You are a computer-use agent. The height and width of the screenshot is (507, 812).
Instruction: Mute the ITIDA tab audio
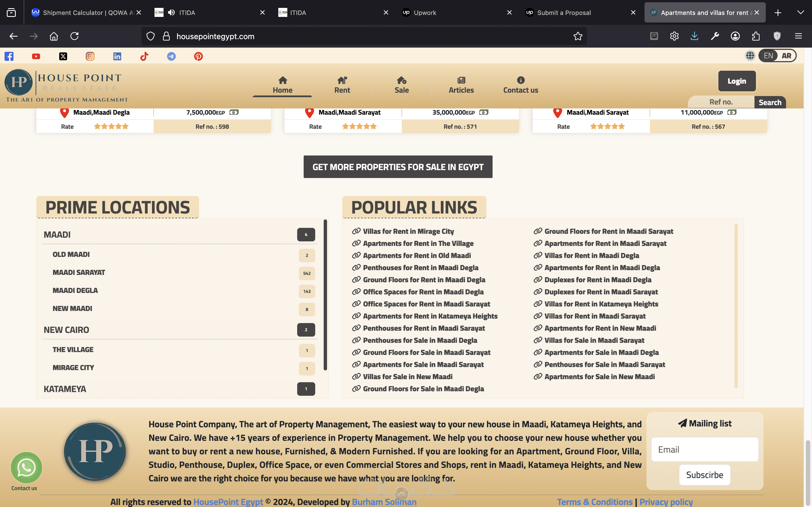point(171,12)
